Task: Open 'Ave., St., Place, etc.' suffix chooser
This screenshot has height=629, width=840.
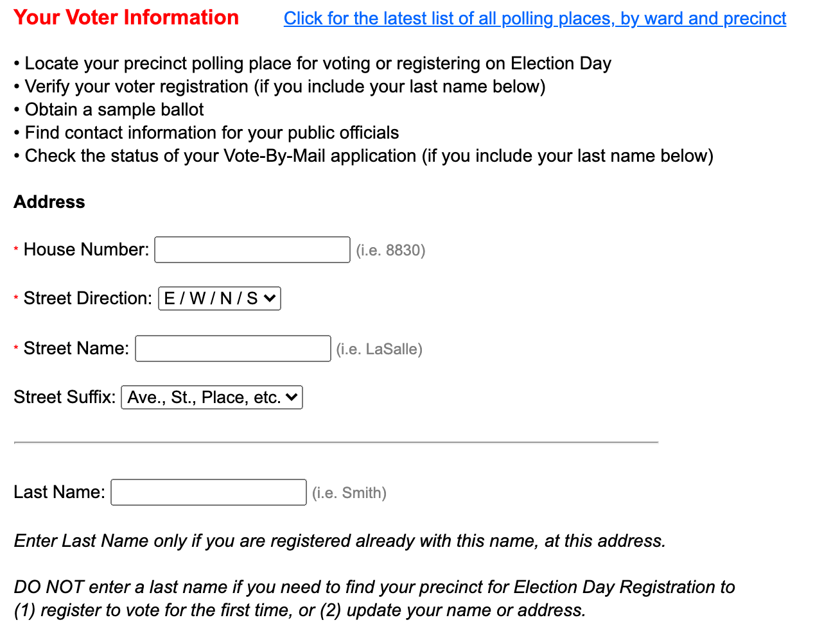Action: pyautogui.click(x=211, y=397)
